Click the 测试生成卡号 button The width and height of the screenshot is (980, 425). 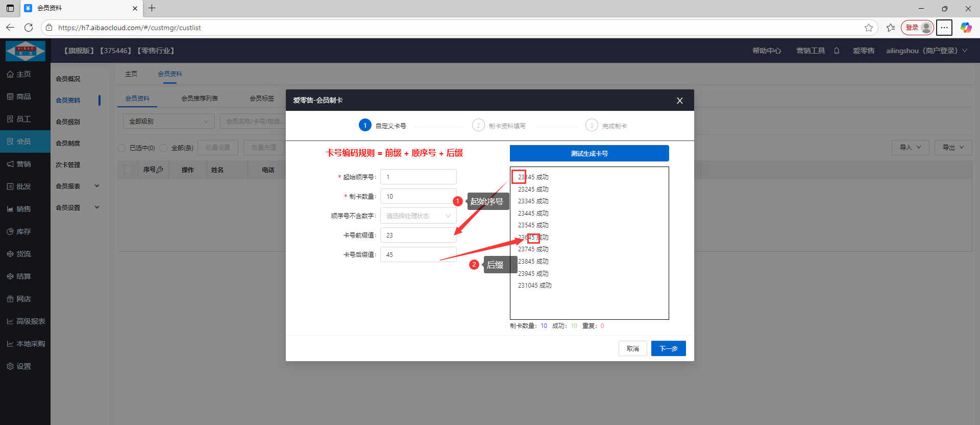(589, 153)
